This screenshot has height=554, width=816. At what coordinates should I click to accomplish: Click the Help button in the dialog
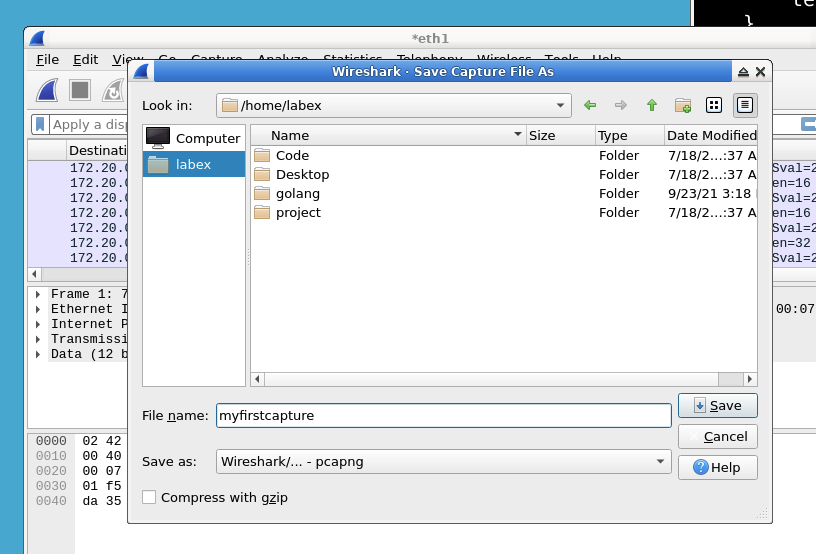(717, 467)
